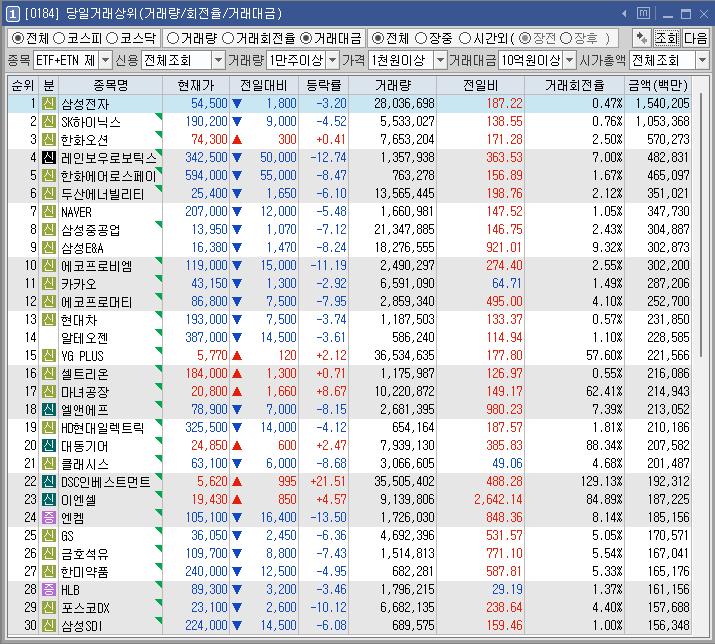This screenshot has height=644, width=715.
Task: Open the 종목 ETF+ETN 제외 dropdown
Action: coord(105,60)
